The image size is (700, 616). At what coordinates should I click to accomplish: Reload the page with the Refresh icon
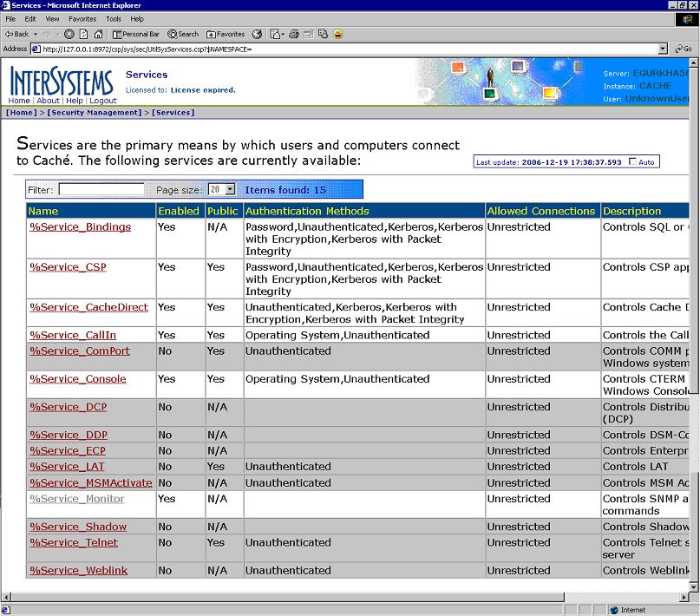[83, 34]
